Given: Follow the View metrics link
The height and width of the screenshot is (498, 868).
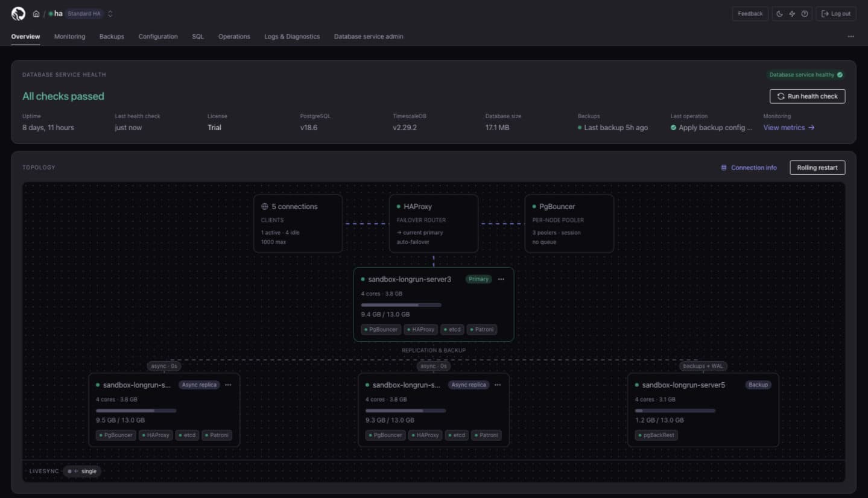Looking at the screenshot, I should point(789,128).
